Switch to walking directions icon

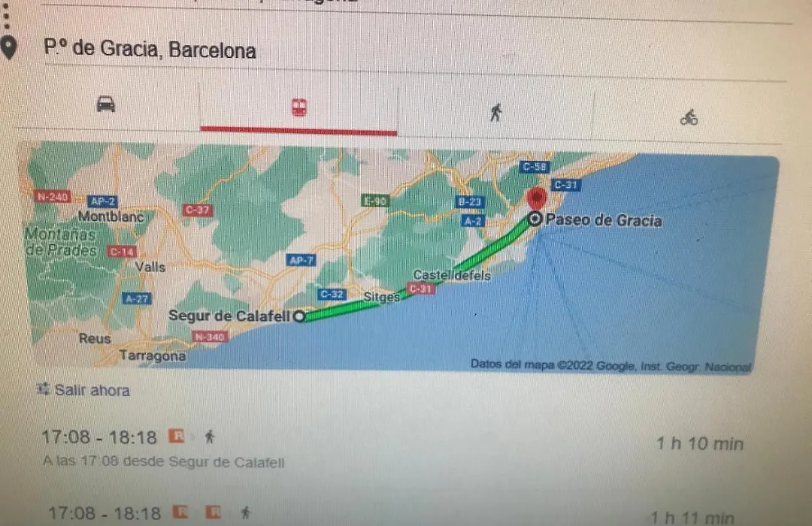495,112
